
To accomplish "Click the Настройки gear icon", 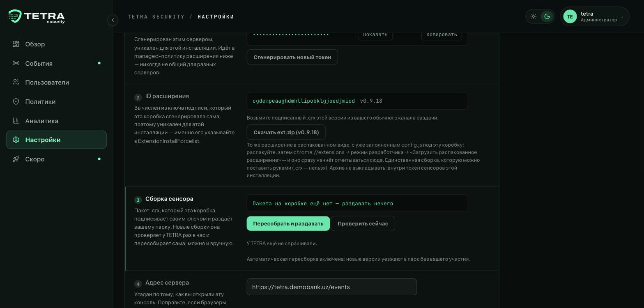I will point(16,140).
